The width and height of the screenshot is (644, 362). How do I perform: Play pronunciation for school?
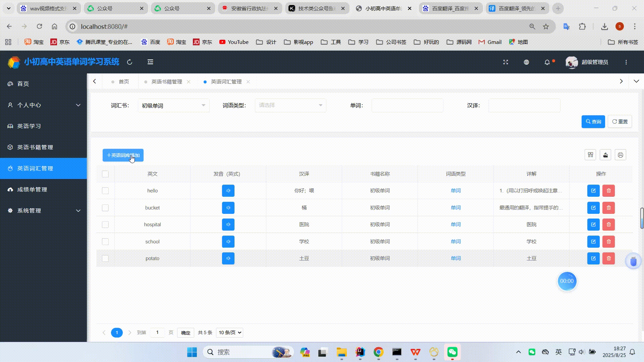[228, 242]
